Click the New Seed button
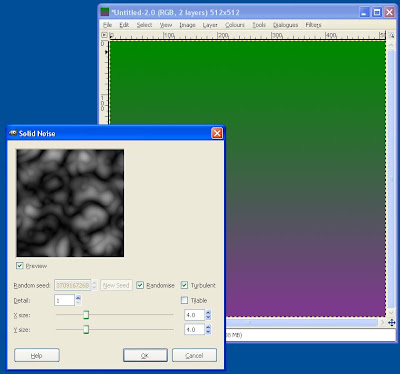 [x=116, y=285]
